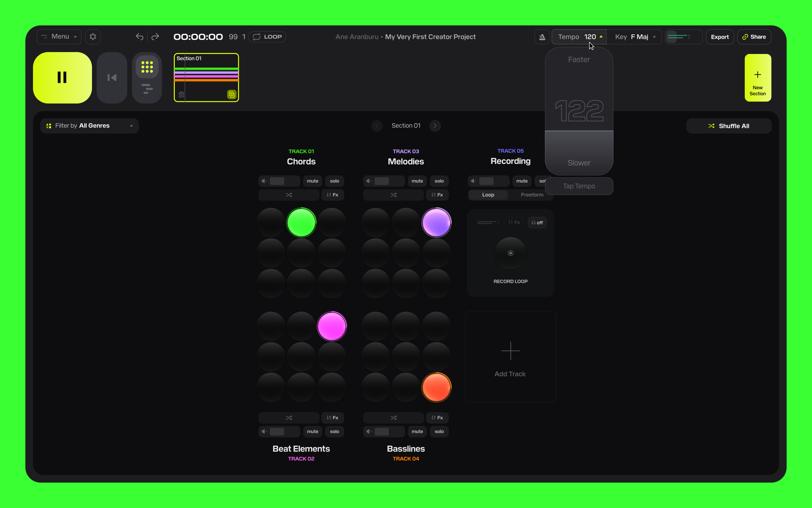Screen dimensions: 812x508
Task: Click the metronome icon
Action: [x=542, y=37]
